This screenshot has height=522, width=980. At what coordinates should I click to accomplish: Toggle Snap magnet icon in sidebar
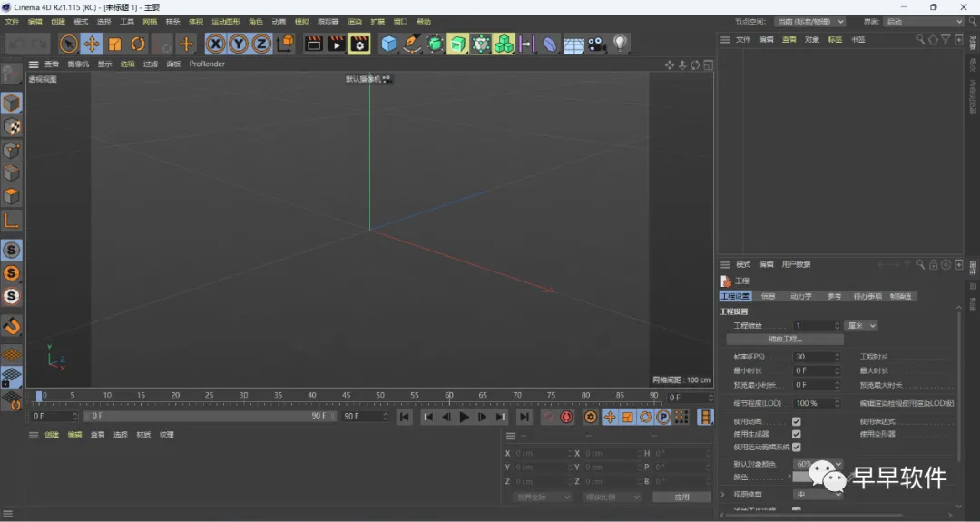(11, 326)
